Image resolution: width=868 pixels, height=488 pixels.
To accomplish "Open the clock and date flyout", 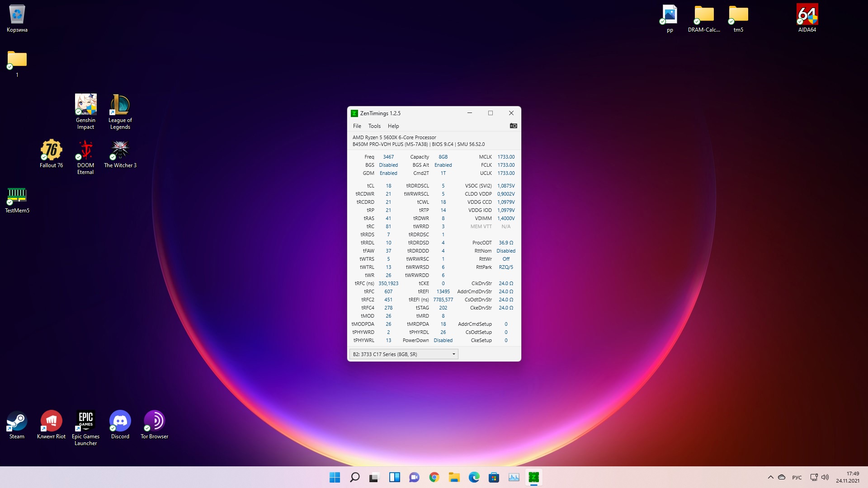I will click(847, 477).
